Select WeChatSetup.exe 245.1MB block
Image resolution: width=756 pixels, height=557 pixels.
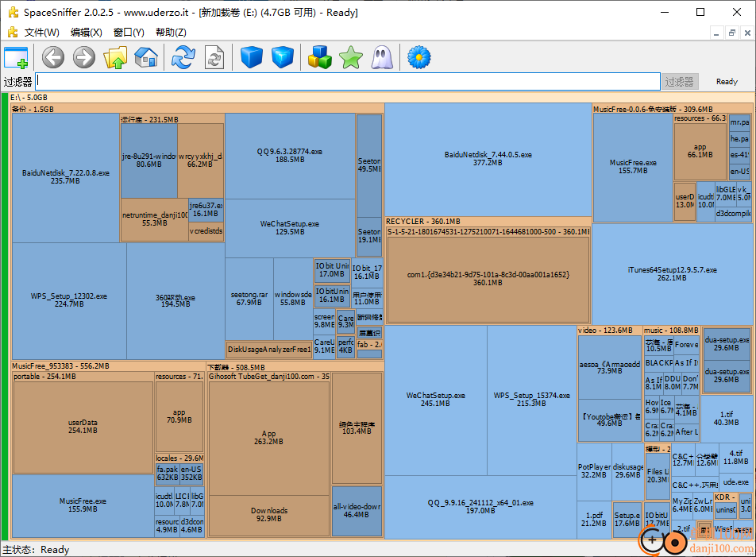[435, 400]
